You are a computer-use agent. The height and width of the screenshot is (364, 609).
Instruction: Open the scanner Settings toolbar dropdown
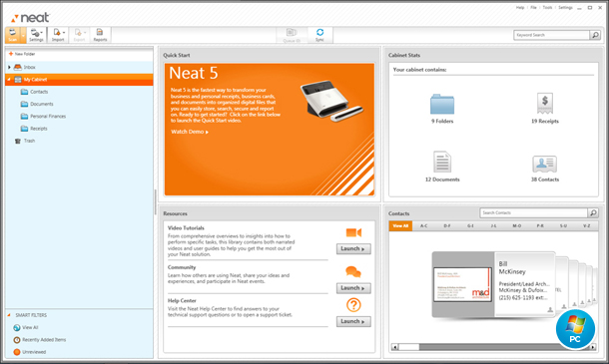[x=37, y=35]
